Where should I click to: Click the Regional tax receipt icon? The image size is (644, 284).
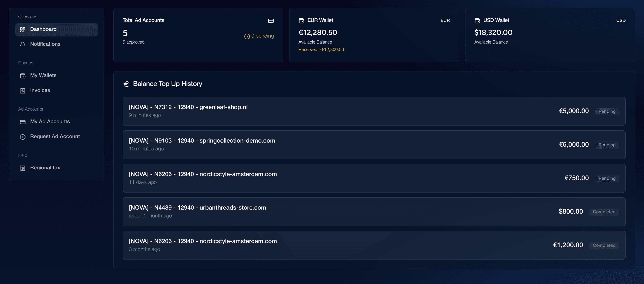click(23, 168)
